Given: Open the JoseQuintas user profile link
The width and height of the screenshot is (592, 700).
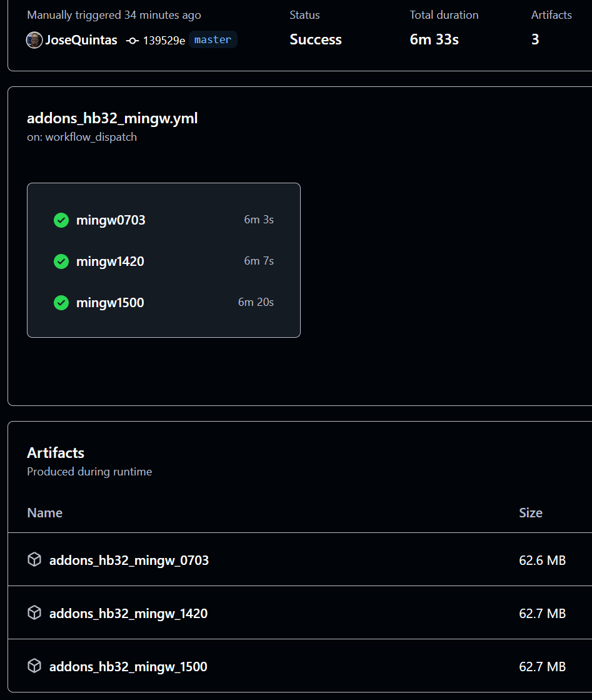Looking at the screenshot, I should [81, 40].
